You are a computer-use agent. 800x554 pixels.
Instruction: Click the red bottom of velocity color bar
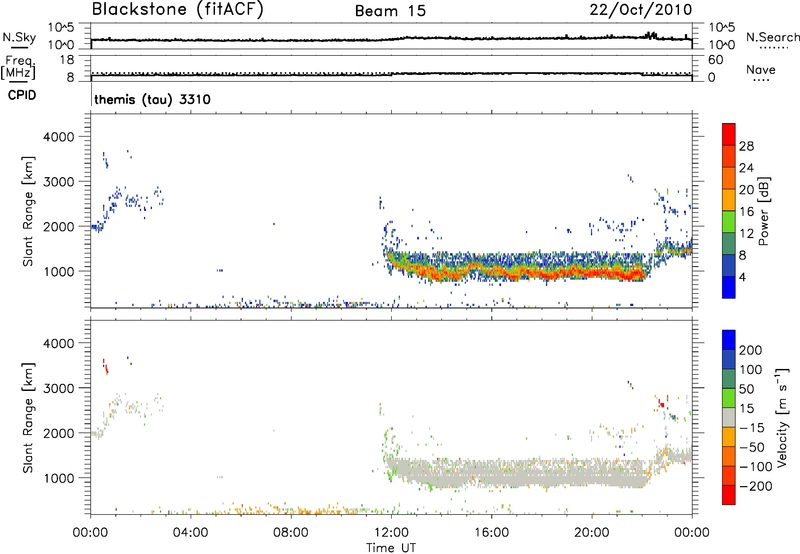[x=729, y=495]
